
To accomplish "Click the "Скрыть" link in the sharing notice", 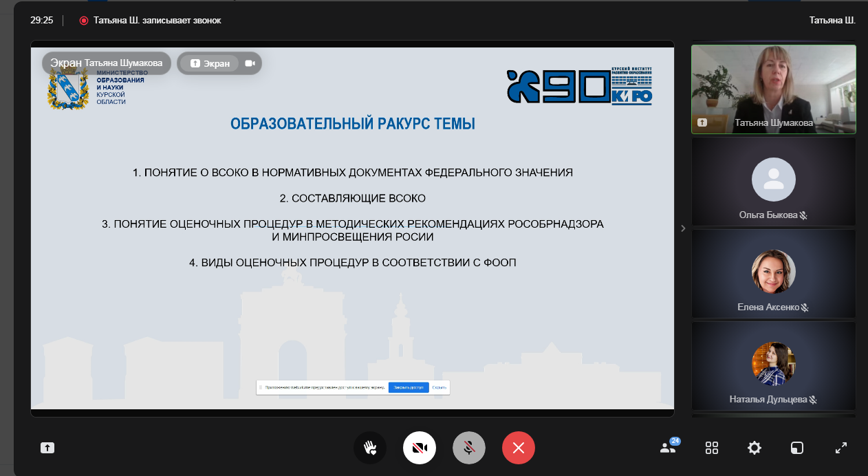I will (440, 387).
